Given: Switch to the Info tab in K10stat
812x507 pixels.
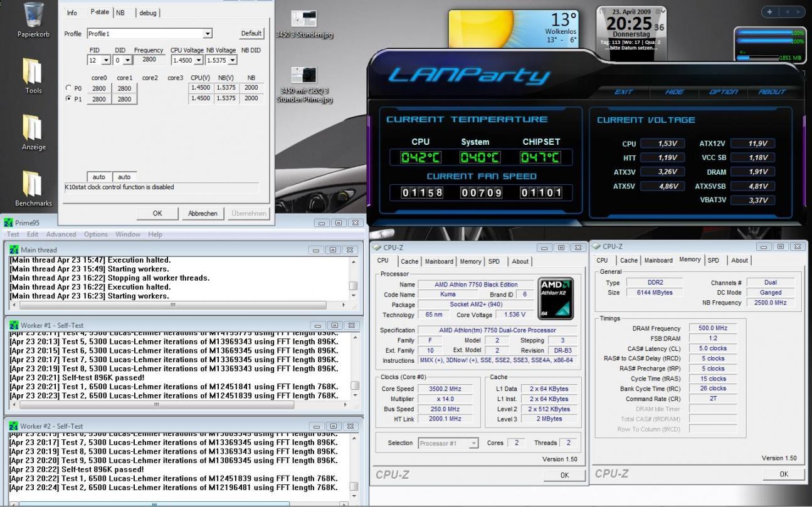Looking at the screenshot, I should [72, 13].
